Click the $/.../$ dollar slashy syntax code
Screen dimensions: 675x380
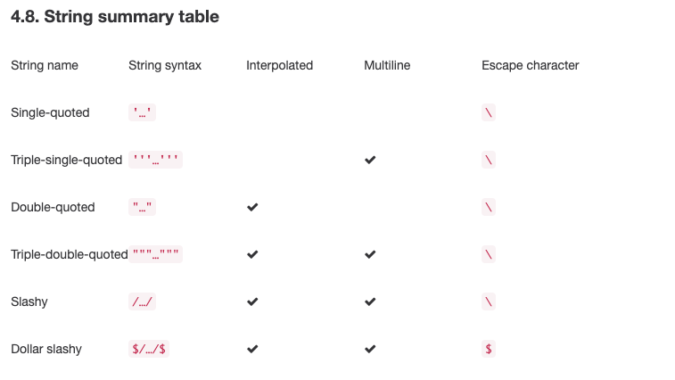(149, 349)
